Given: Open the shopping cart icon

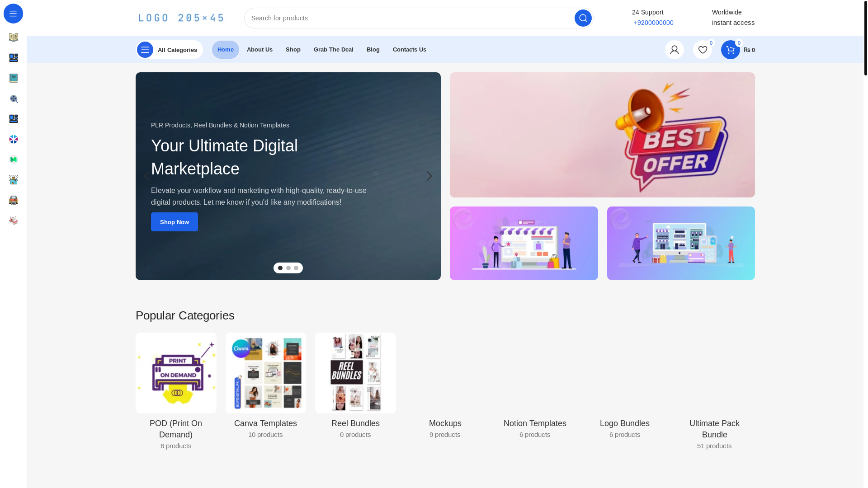Looking at the screenshot, I should pos(730,50).
